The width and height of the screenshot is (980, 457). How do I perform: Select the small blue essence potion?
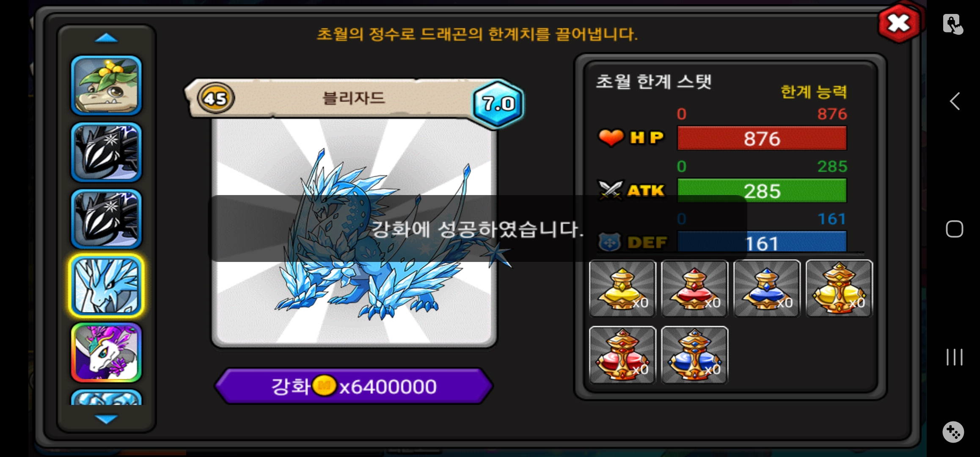[x=767, y=288]
